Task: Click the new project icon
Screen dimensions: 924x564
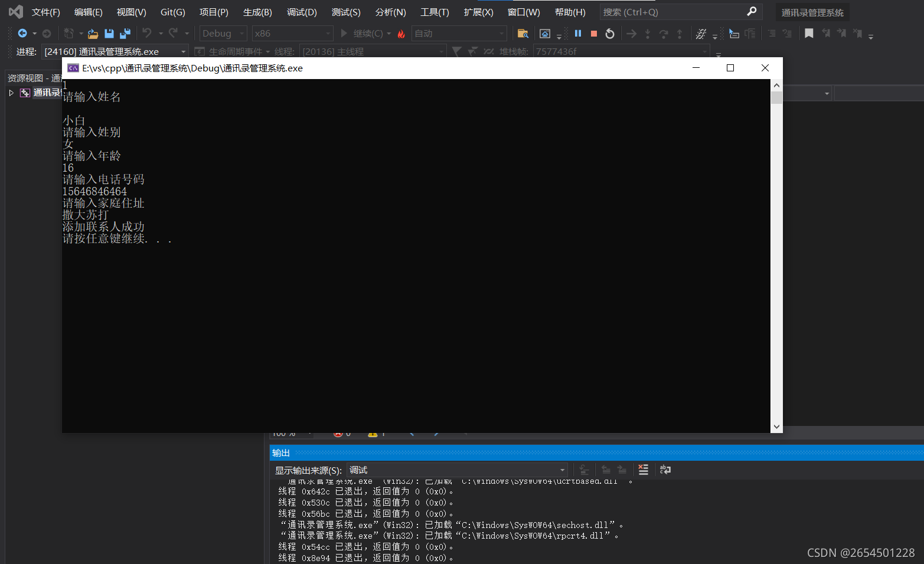Action: click(x=69, y=34)
